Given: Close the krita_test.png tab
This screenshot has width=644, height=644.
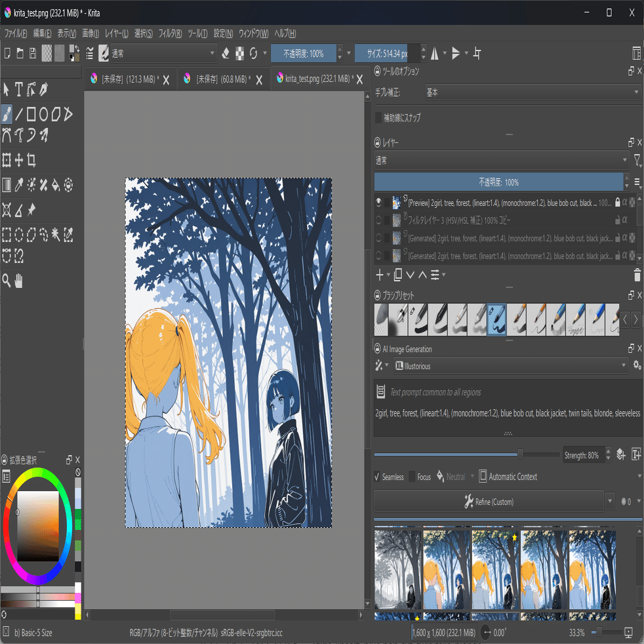Looking at the screenshot, I should [359, 79].
